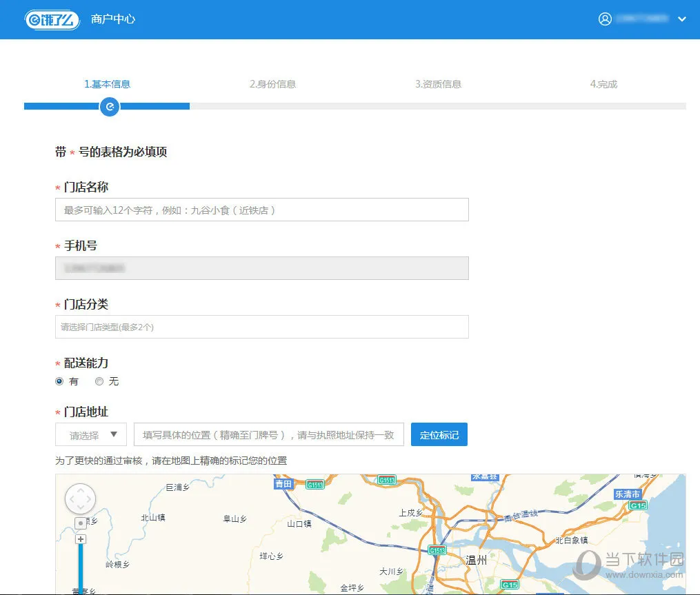Click 阜山乡 on the map
This screenshot has height=595, width=700.
click(234, 518)
